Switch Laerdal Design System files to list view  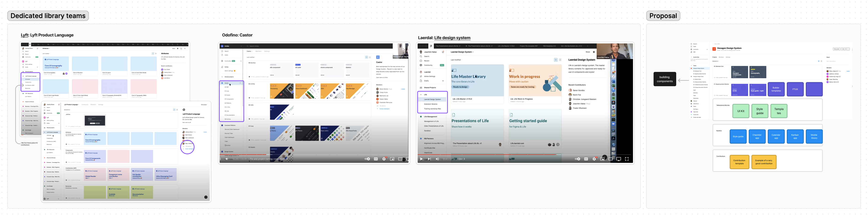[x=560, y=60]
